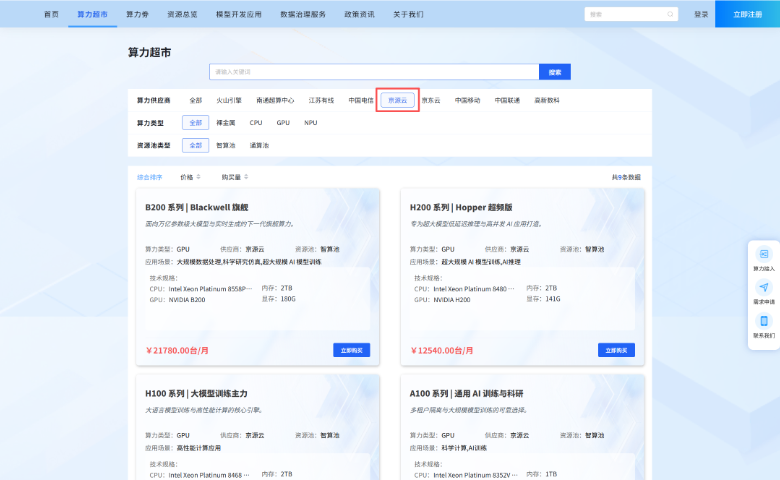Viewport: 780px width, 480px height.
Task: Filter resource pool by 智算池
Action: [x=226, y=145]
